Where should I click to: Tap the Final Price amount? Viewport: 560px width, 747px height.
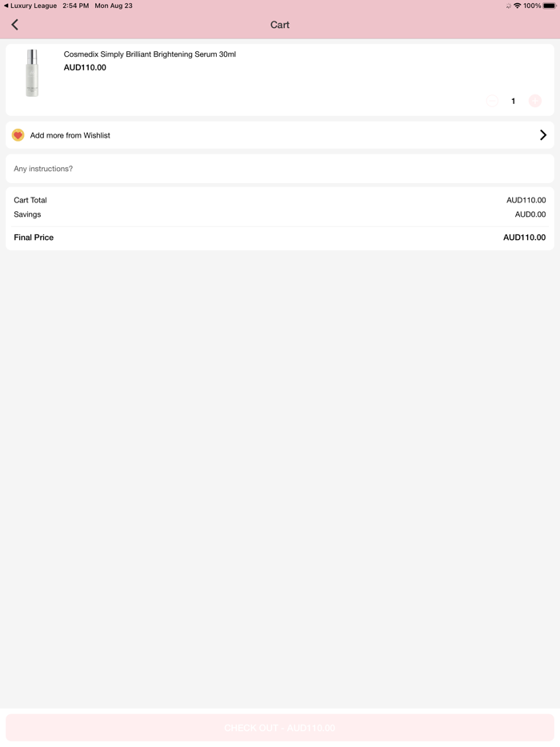pyautogui.click(x=524, y=238)
